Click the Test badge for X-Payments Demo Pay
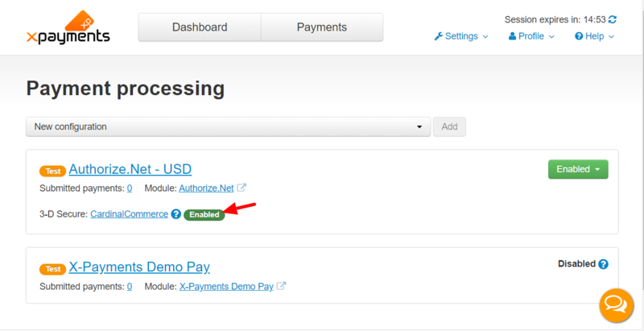The width and height of the screenshot is (644, 331). [x=52, y=269]
